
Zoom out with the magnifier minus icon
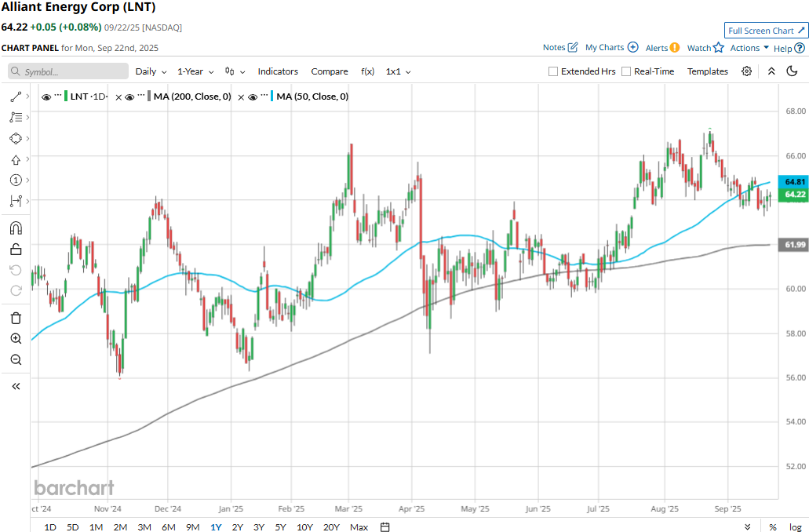[x=16, y=360]
